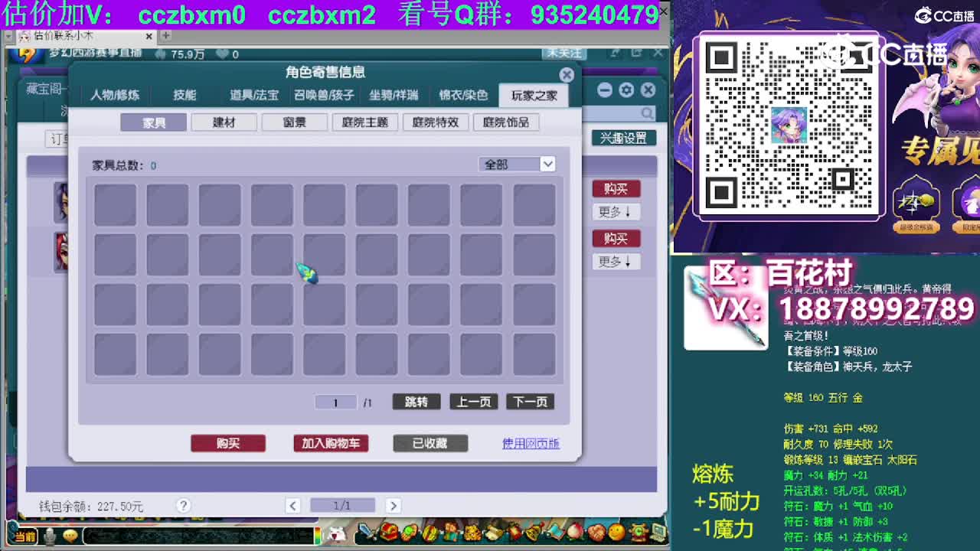Image resolution: width=980 pixels, height=551 pixels.
Task: Click the first row 购买 button
Action: click(616, 188)
